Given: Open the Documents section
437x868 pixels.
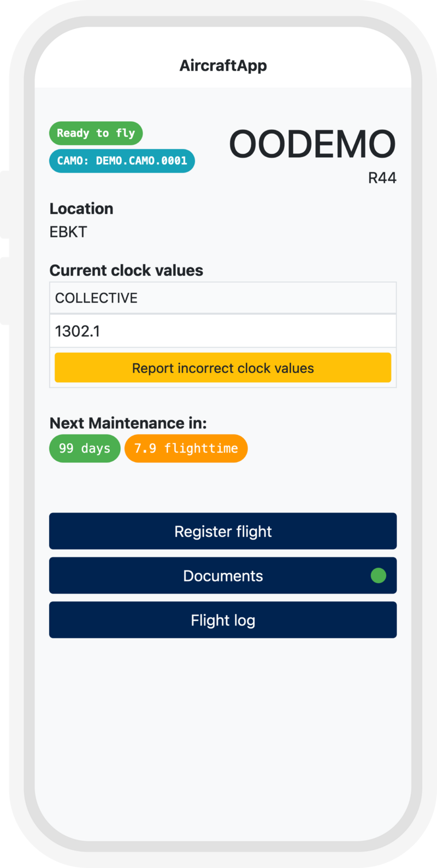Looking at the screenshot, I should coord(223,575).
